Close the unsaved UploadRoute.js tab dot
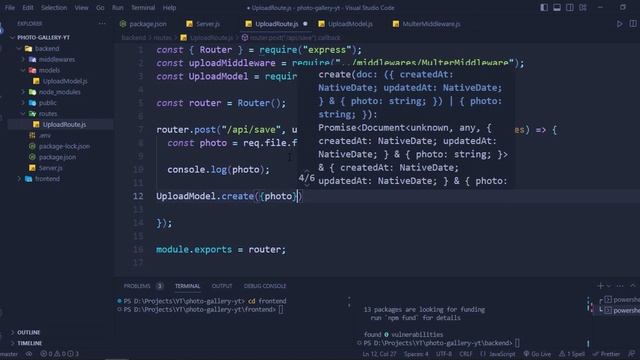This screenshot has width=640, height=360. pyautogui.click(x=305, y=24)
